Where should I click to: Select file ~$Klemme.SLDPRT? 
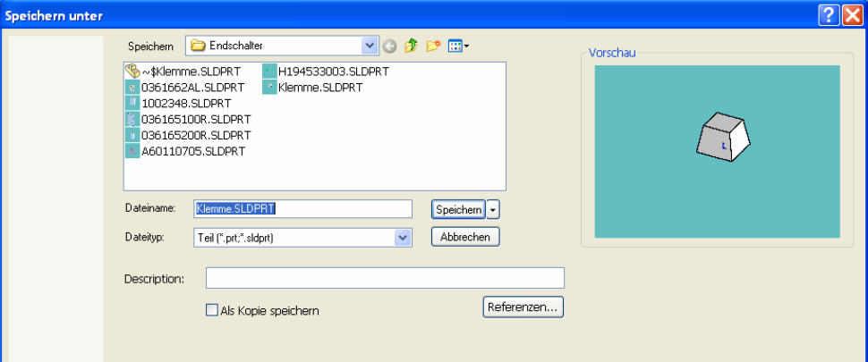[x=191, y=72]
